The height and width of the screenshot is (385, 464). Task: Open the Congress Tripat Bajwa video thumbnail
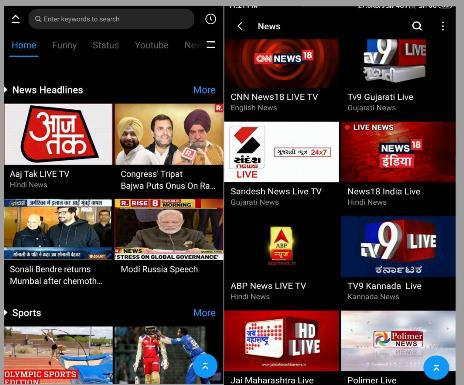tap(169, 134)
